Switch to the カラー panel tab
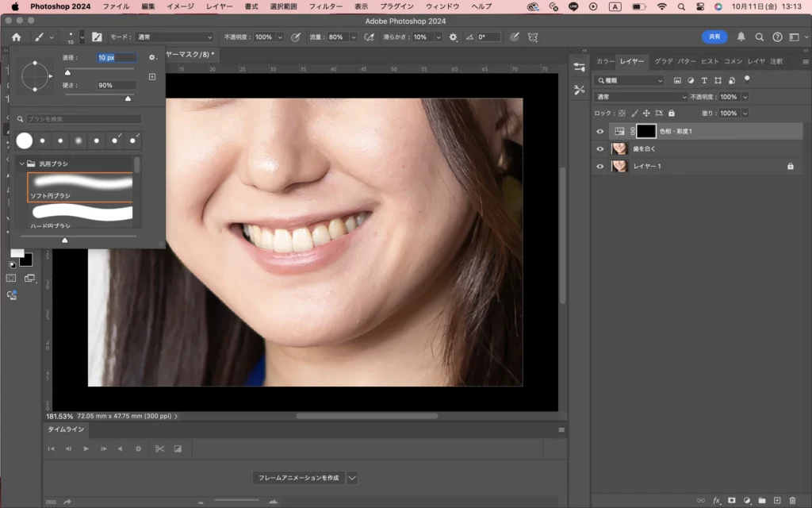Image resolution: width=812 pixels, height=508 pixels. point(605,61)
